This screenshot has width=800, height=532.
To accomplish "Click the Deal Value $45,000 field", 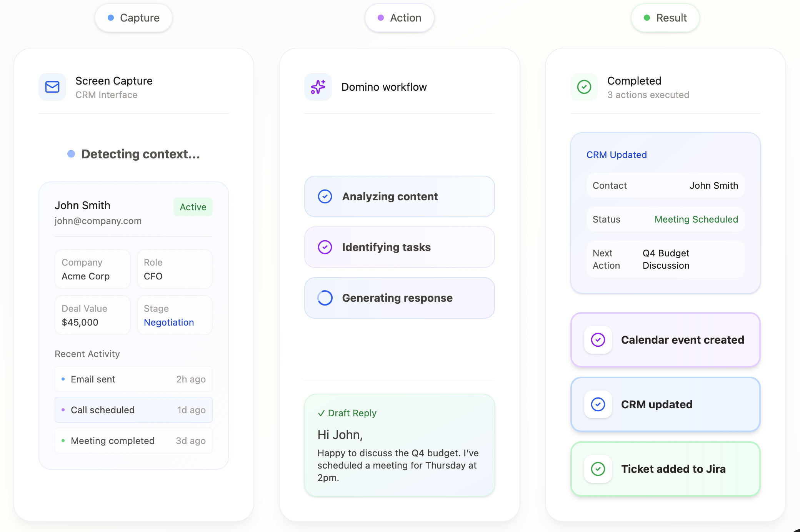I will [93, 315].
